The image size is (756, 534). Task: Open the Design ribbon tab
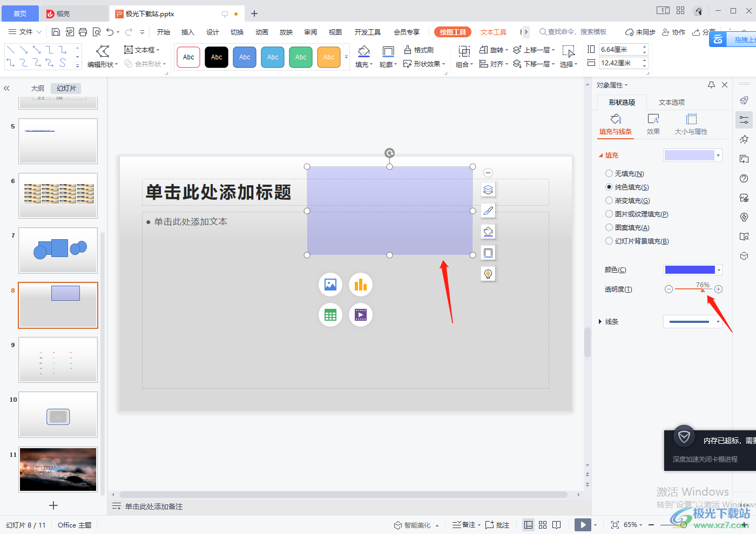(x=213, y=32)
